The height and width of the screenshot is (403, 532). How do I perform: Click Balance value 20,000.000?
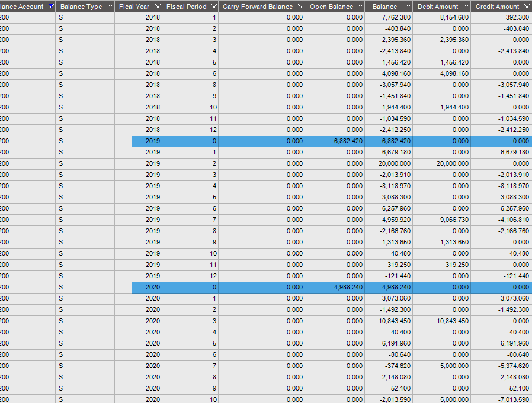tap(394, 163)
